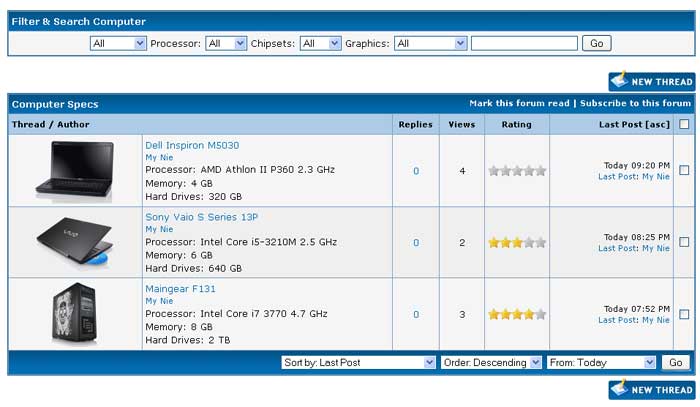This screenshot has height=407, width=700.
Task: Click the filter search text field
Action: point(524,44)
